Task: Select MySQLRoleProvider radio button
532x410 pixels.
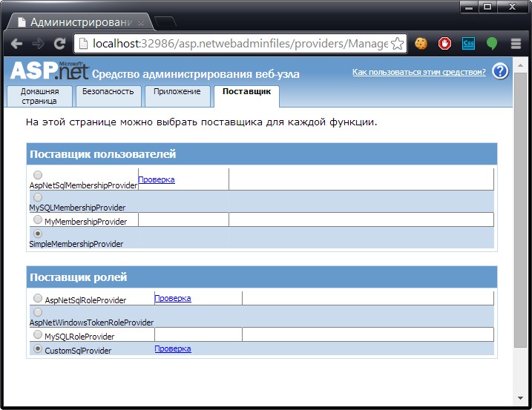Action: [x=38, y=334]
